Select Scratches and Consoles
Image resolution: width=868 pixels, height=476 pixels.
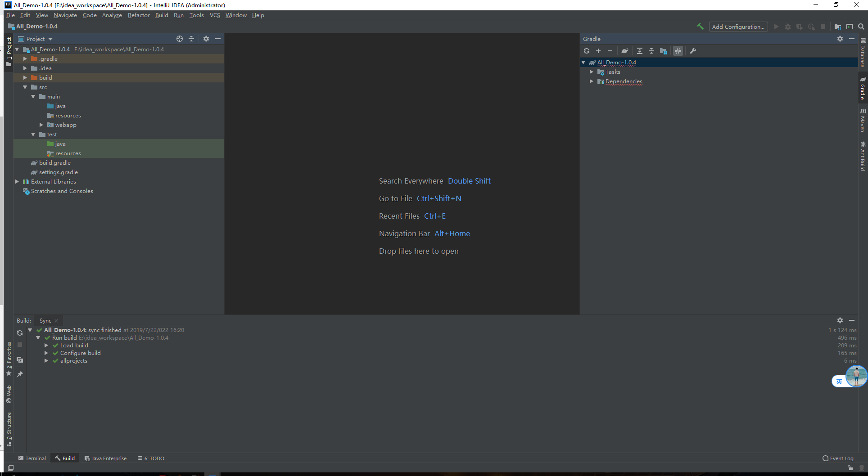click(x=58, y=191)
